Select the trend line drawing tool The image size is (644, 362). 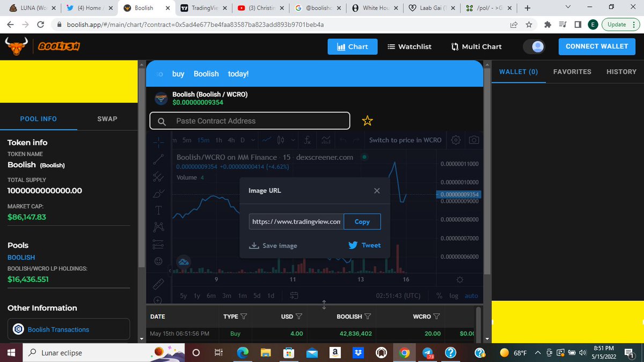(x=158, y=159)
